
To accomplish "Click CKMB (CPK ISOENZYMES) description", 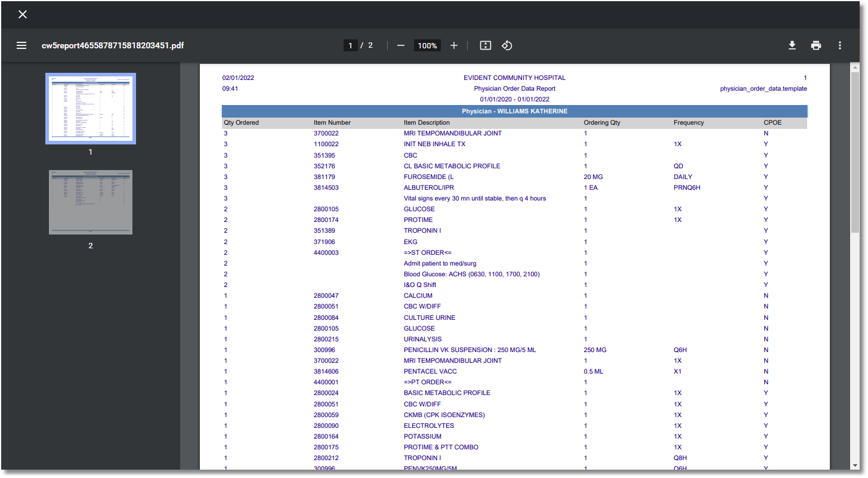I will tap(444, 415).
